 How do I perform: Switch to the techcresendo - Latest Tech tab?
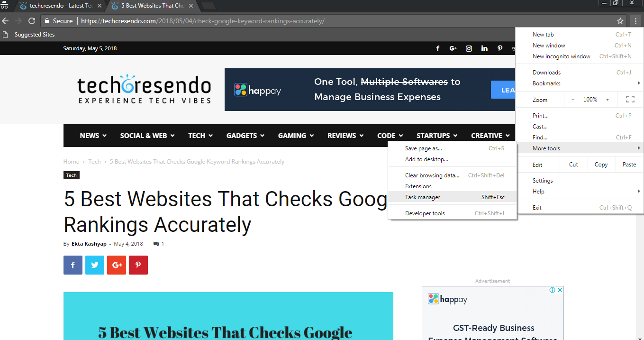pos(62,6)
